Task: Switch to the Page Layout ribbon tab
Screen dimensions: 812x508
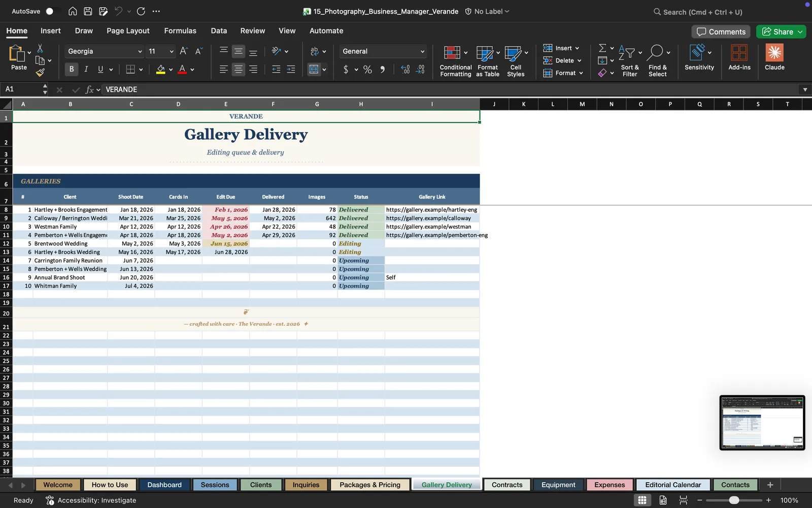Action: (128, 31)
